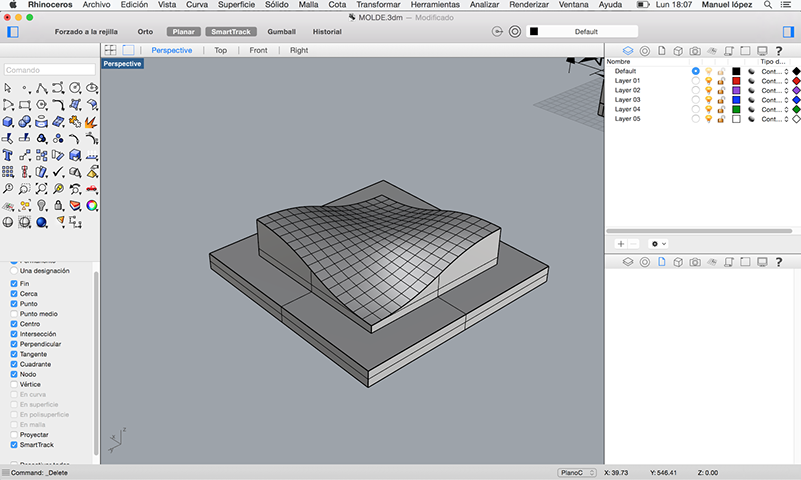Click the Explode tool icon
Screen dimensions: 801x480
coord(92,122)
